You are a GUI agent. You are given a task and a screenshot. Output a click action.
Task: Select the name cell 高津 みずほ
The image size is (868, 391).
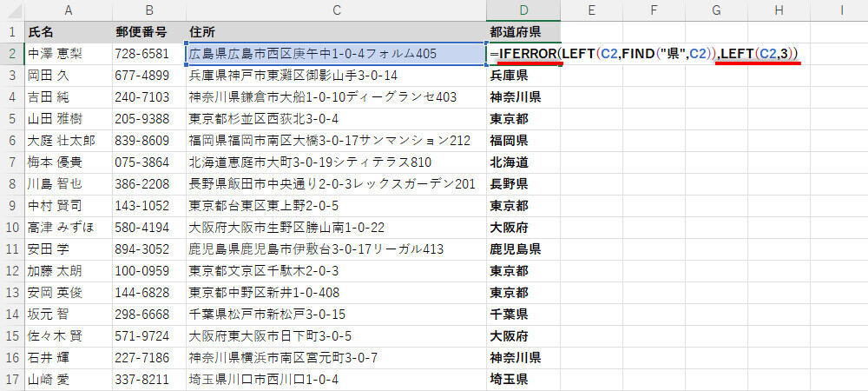coord(69,227)
